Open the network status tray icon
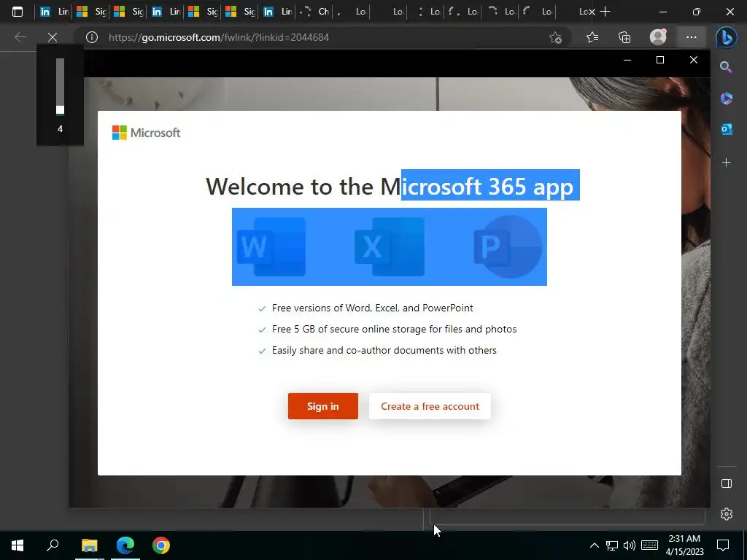Viewport: 747px width, 560px height. 612,545
